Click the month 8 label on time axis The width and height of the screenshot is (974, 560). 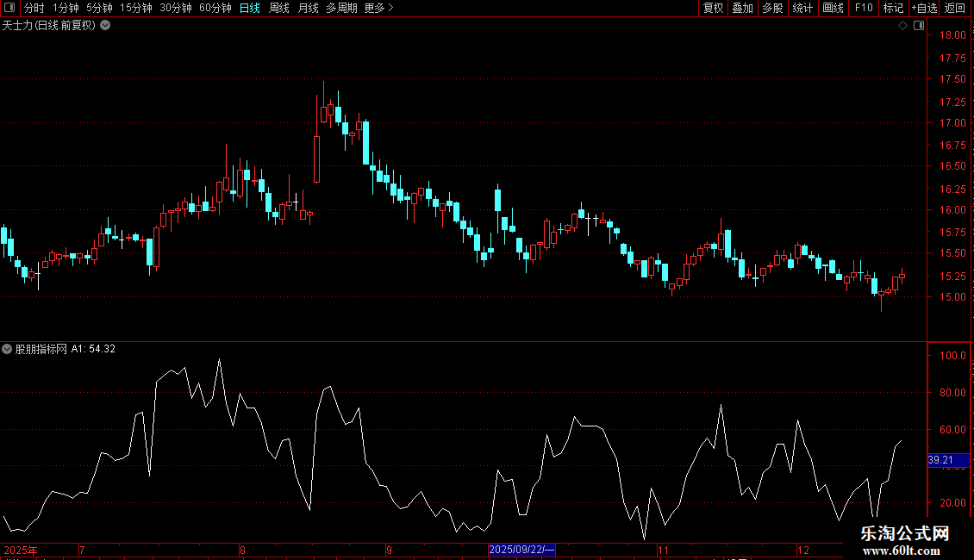242,550
